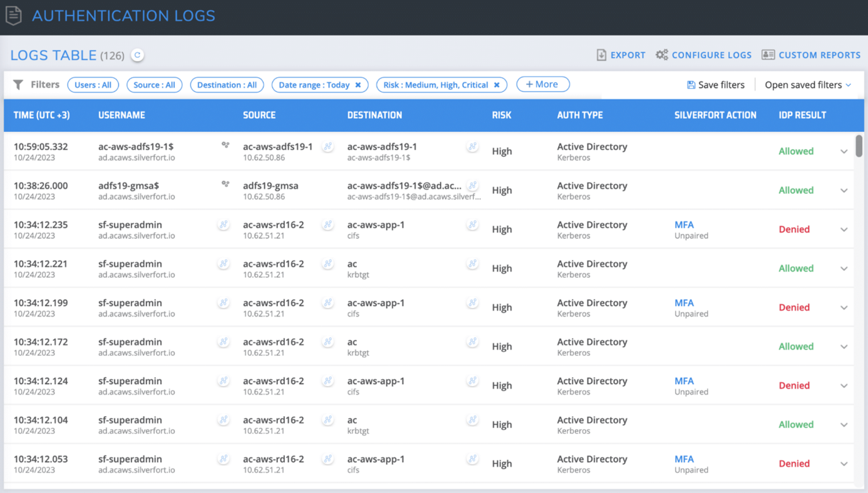Click source icon in 10:34:12.199 row
Screen dimensions: 868x493
[x=328, y=303]
